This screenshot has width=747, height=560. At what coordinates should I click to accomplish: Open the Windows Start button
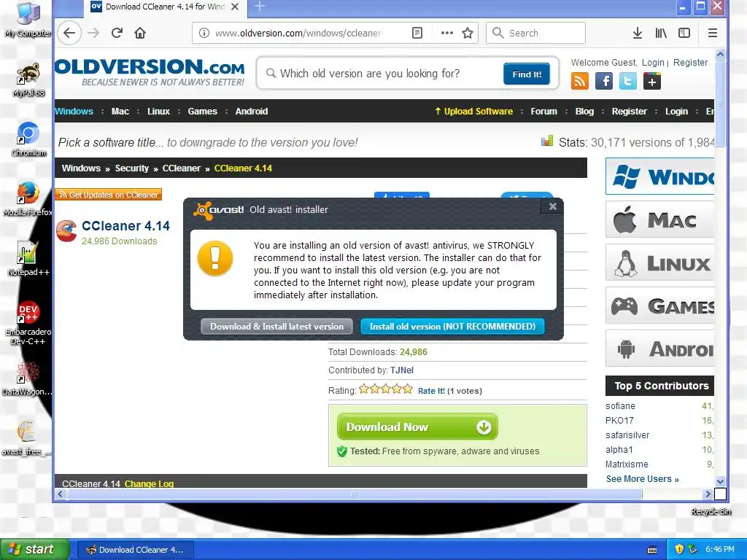pyautogui.click(x=34, y=550)
